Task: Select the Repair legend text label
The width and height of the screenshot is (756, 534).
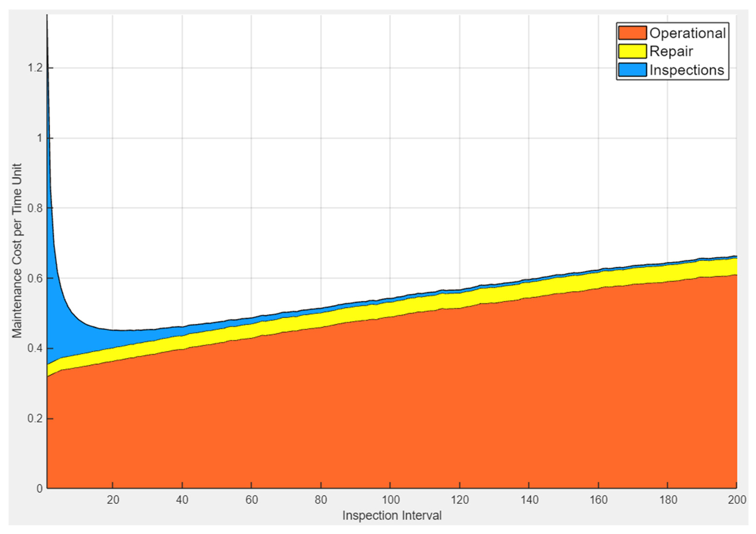Action: tap(671, 51)
